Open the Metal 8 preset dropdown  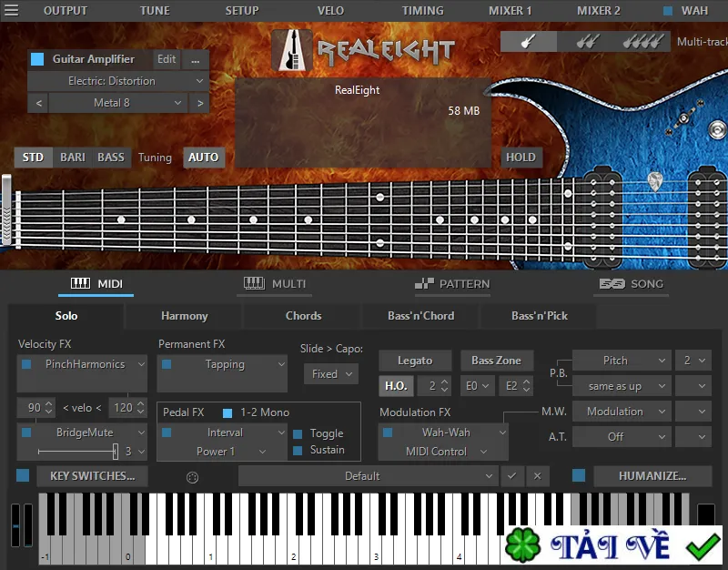click(x=118, y=103)
